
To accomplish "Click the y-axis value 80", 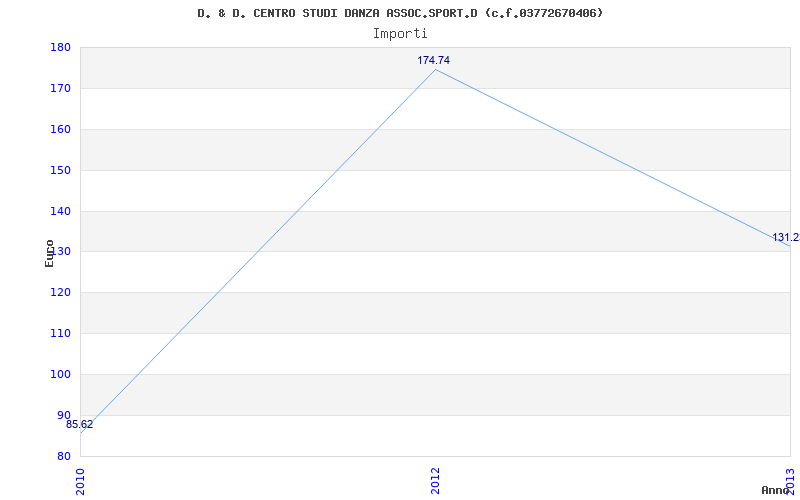I will point(63,456).
